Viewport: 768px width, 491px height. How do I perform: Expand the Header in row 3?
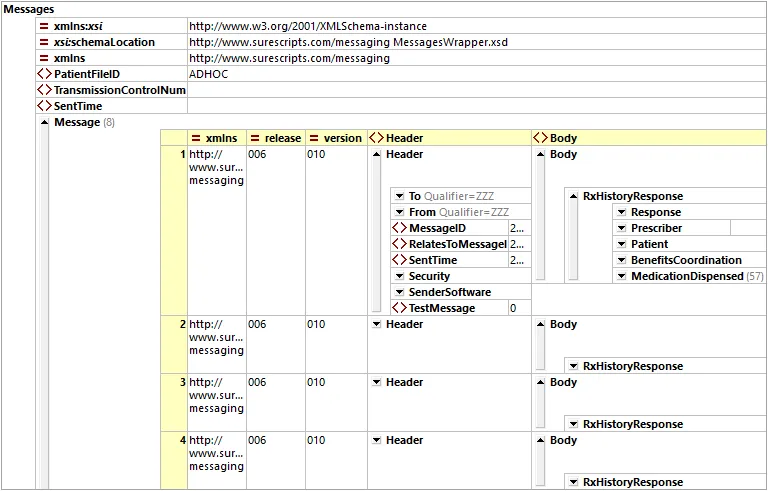[x=376, y=382]
